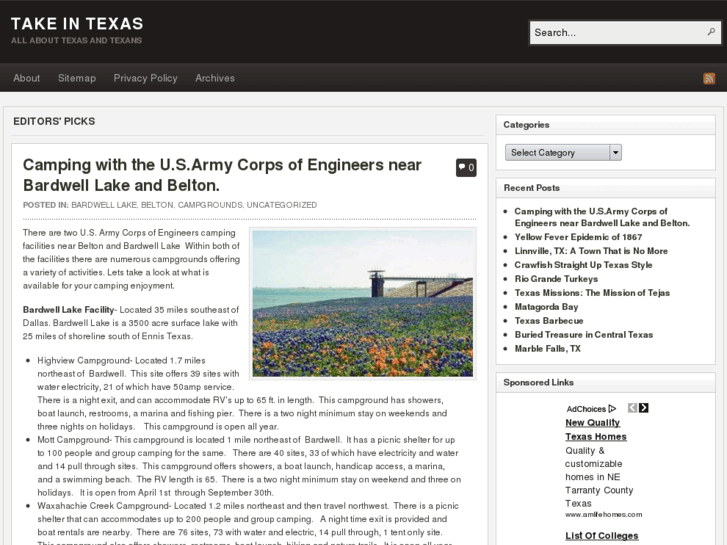727x545 pixels.
Task: Click the Bardwell Lake Facility bold text
Action: click(68, 309)
